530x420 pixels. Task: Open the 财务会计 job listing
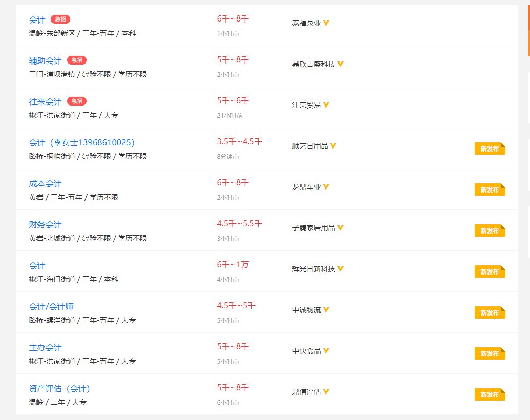(x=45, y=224)
